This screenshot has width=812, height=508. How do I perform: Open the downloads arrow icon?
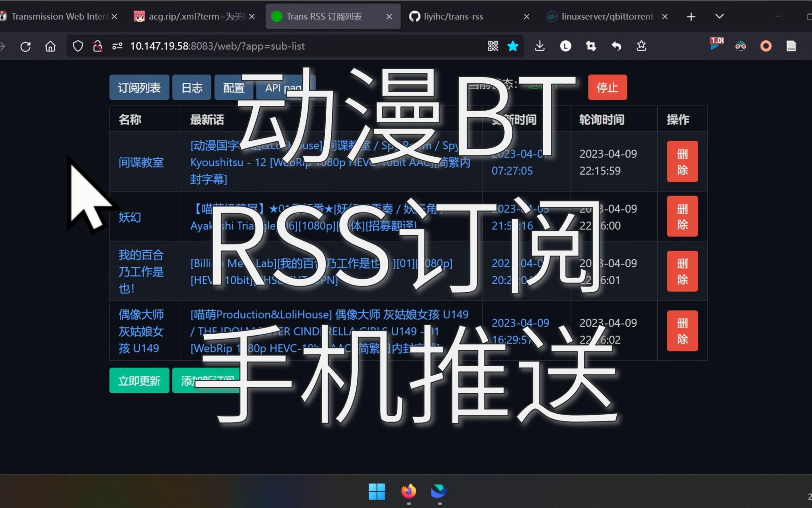(540, 46)
